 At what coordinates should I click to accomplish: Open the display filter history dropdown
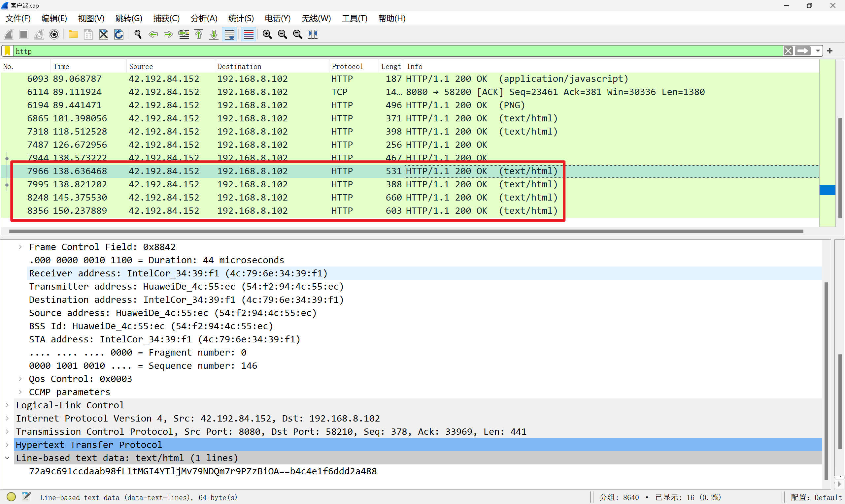818,51
